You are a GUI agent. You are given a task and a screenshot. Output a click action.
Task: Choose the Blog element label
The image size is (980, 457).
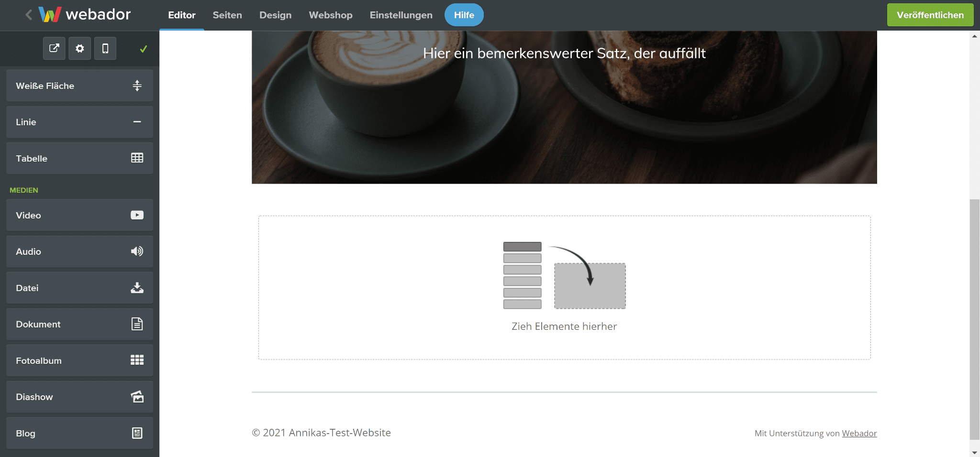[25, 434]
